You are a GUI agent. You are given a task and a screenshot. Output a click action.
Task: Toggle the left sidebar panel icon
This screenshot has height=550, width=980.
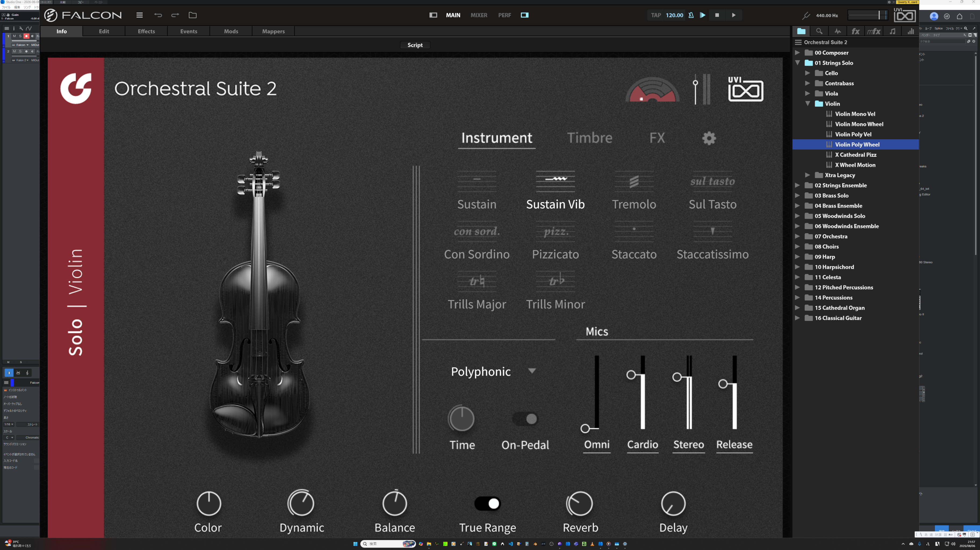click(x=433, y=15)
